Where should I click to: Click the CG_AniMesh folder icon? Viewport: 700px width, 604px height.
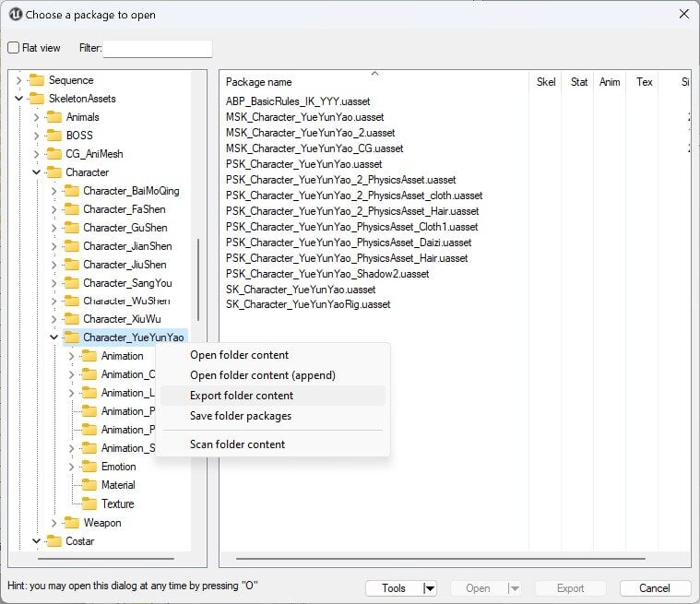point(54,154)
